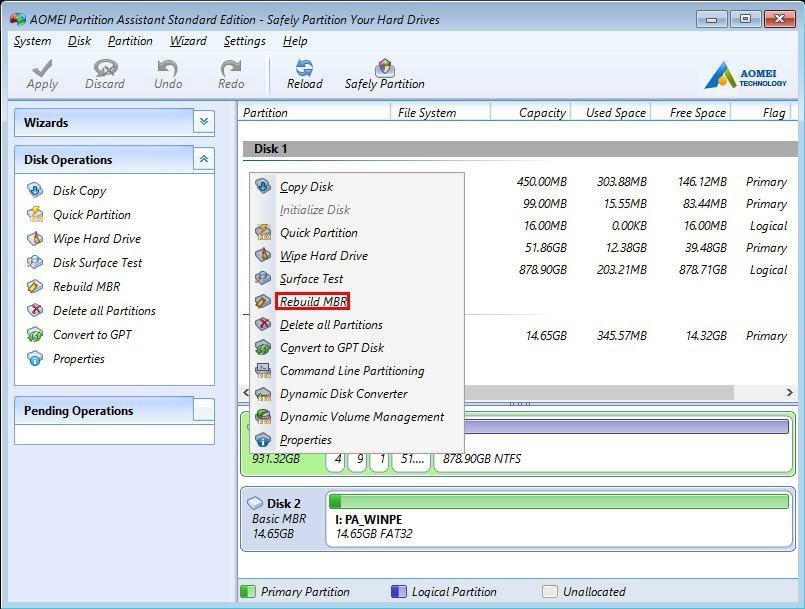
Task: Select Rebuild MBR in context menu
Action: point(313,302)
